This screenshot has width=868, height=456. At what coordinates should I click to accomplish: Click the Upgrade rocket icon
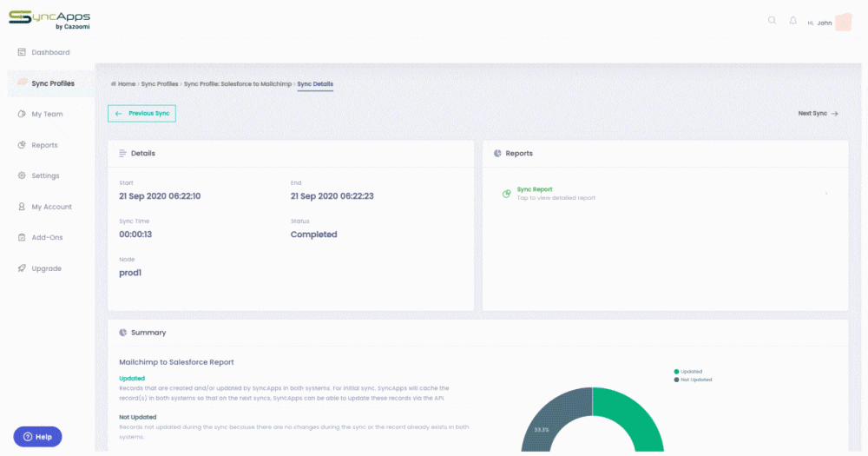point(22,268)
